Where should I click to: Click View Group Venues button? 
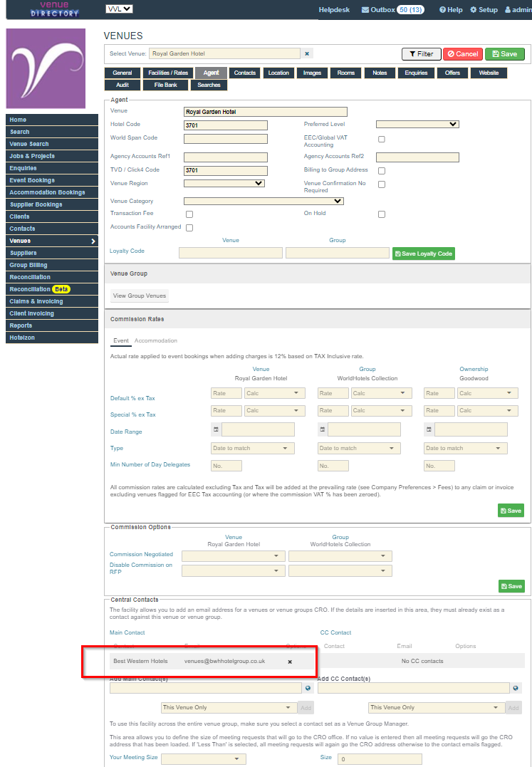click(140, 296)
